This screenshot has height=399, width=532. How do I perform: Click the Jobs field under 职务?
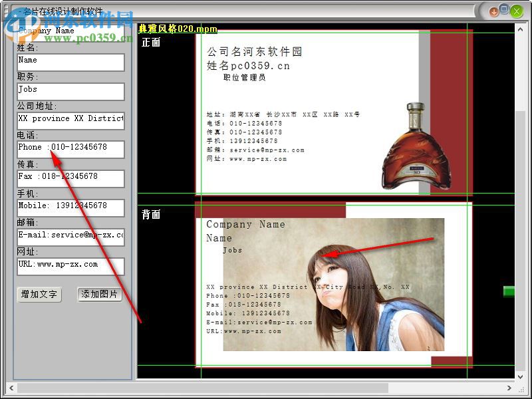[x=70, y=91]
